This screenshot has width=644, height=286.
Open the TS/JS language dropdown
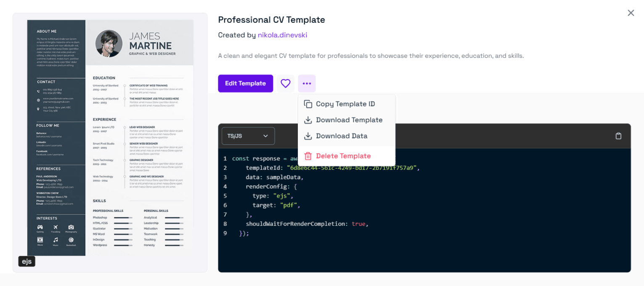pyautogui.click(x=248, y=136)
